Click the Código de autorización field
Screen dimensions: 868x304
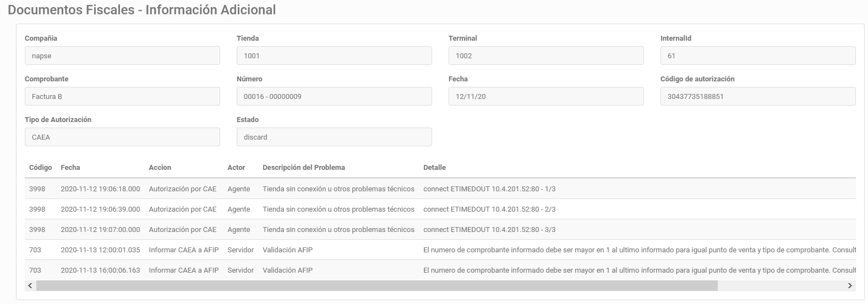758,96
